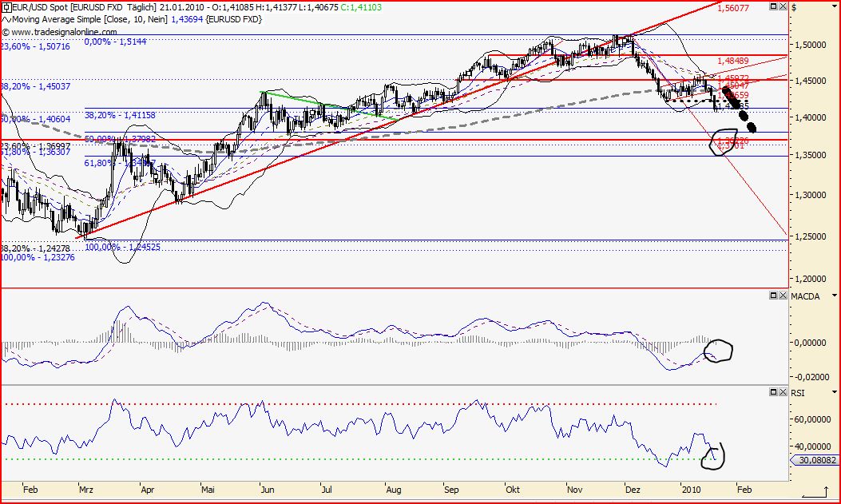Toggle the maximize box on the main chart panel
Image resolution: width=841 pixels, height=504 pixels.
[772, 6]
